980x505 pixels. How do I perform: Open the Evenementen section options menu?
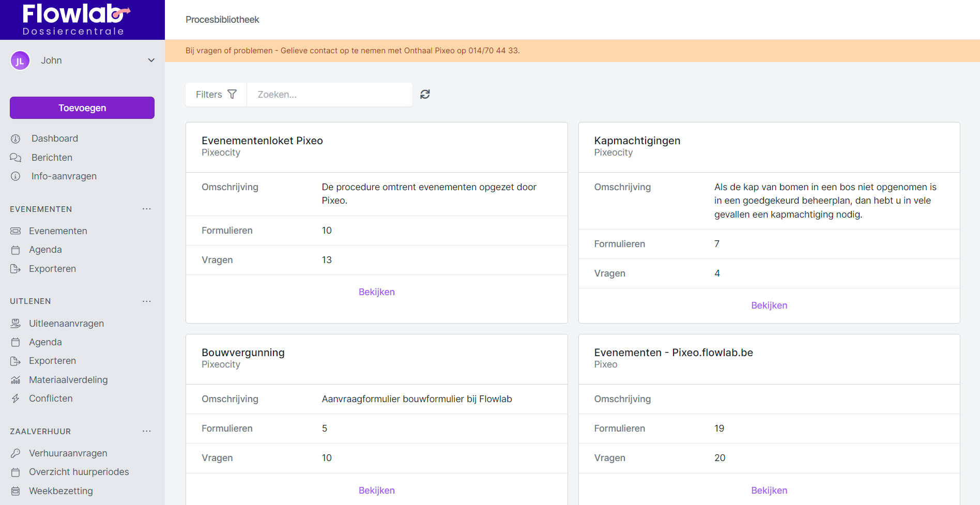tap(147, 209)
